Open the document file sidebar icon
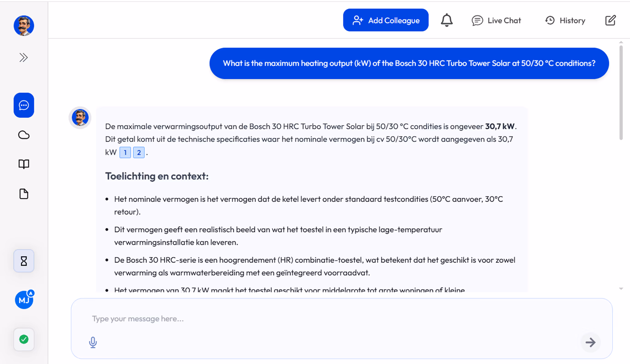 tap(24, 194)
